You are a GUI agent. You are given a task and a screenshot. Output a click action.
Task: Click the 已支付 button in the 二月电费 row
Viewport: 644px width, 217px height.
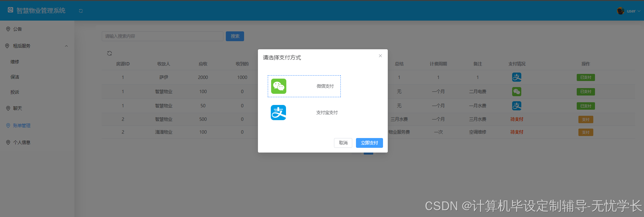[x=586, y=91]
